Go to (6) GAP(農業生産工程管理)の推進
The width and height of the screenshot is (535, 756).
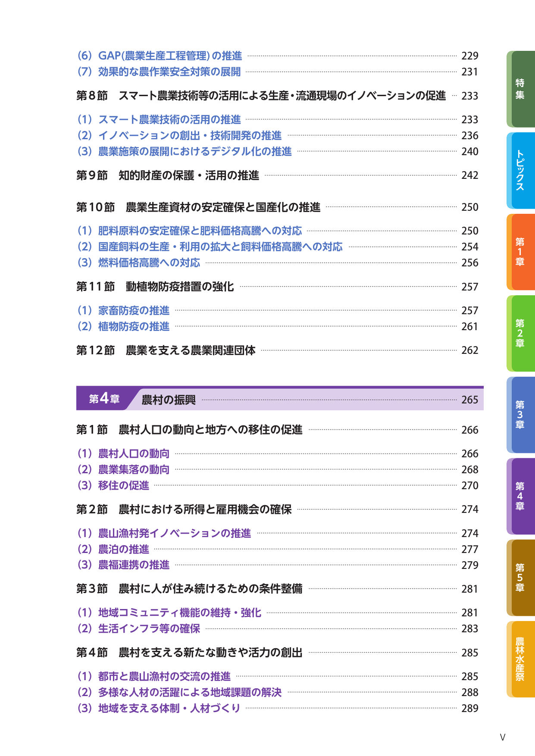[160, 56]
